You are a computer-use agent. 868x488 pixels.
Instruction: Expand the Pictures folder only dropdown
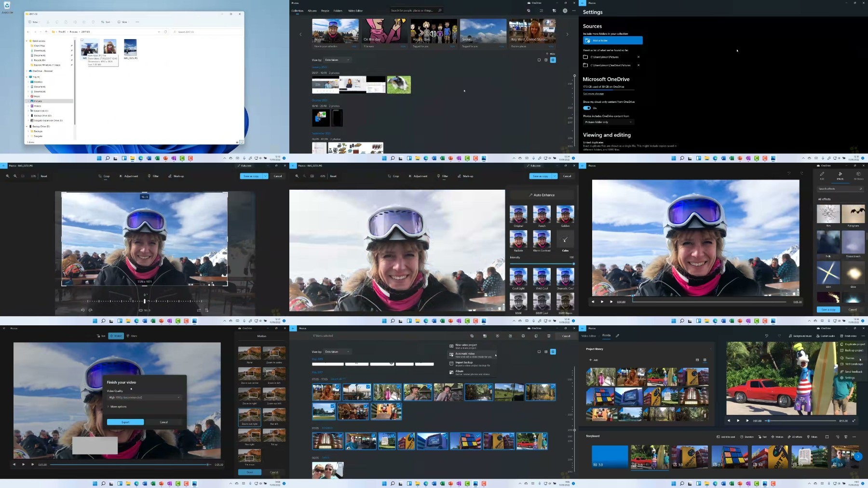(x=608, y=122)
